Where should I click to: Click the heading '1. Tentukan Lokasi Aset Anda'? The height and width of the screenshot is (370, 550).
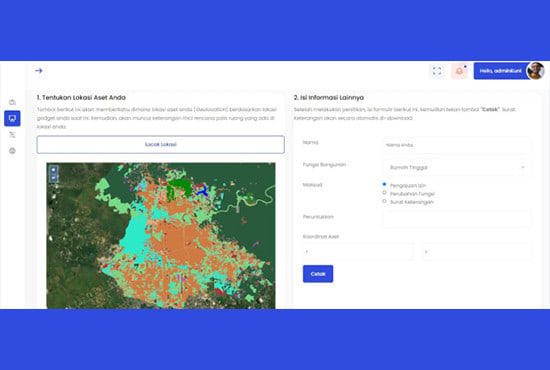tap(81, 97)
